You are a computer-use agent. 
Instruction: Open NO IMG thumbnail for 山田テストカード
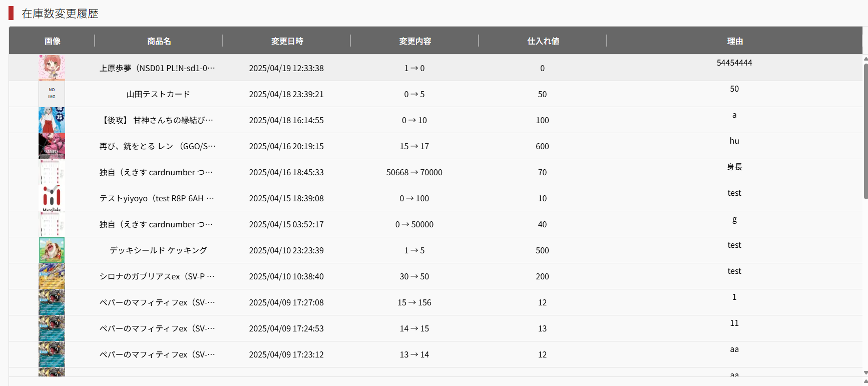coord(52,94)
